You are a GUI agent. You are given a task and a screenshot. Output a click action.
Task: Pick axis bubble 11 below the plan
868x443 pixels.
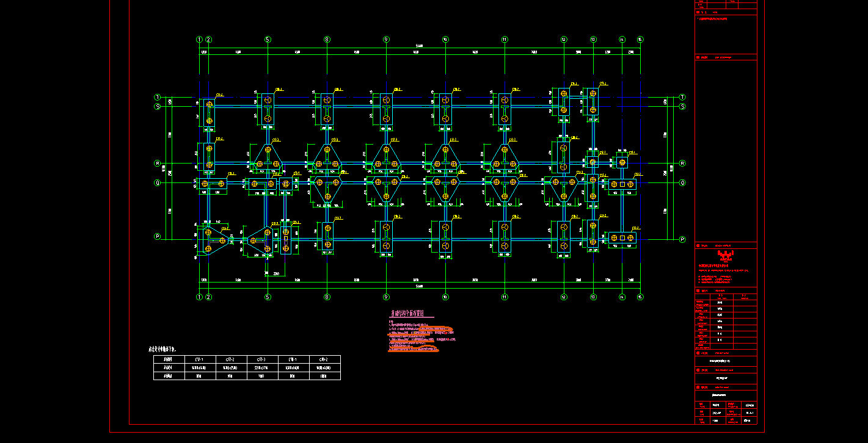[x=505, y=297]
